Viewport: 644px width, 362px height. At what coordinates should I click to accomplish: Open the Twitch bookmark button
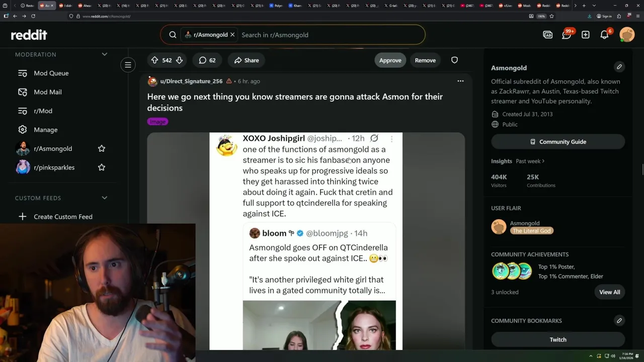pyautogui.click(x=558, y=339)
